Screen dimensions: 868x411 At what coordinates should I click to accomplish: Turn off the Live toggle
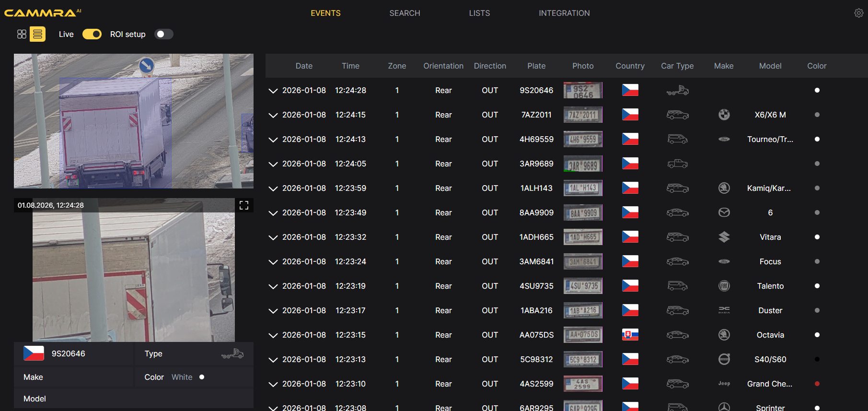pyautogui.click(x=92, y=34)
